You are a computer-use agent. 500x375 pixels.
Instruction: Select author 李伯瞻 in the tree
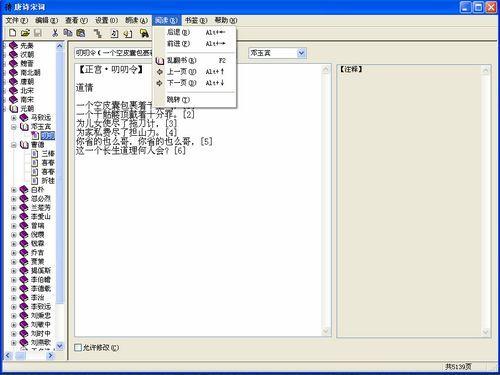pyautogui.click(x=41, y=279)
